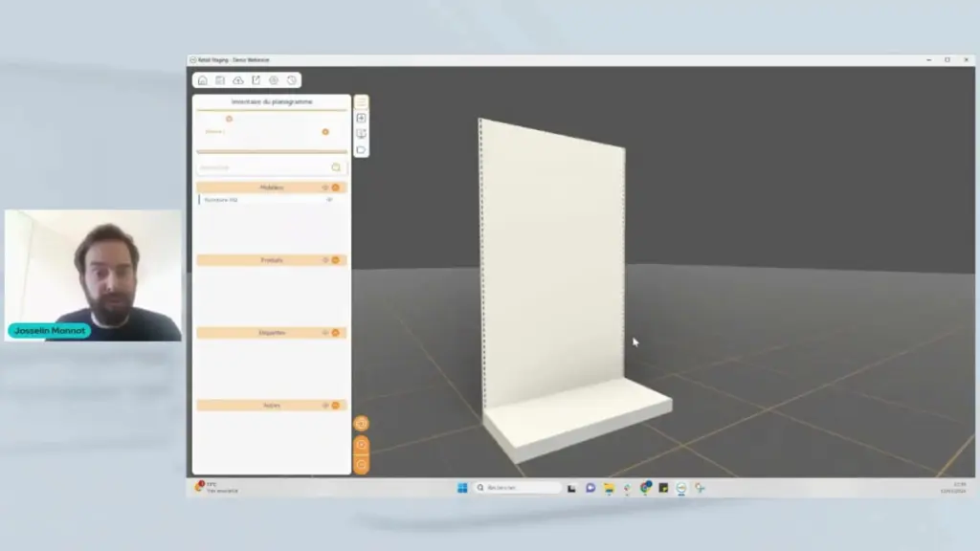Screen dimensions: 980x551
Task: Click the "Inventaire du planogramme" panel title
Action: tap(272, 101)
